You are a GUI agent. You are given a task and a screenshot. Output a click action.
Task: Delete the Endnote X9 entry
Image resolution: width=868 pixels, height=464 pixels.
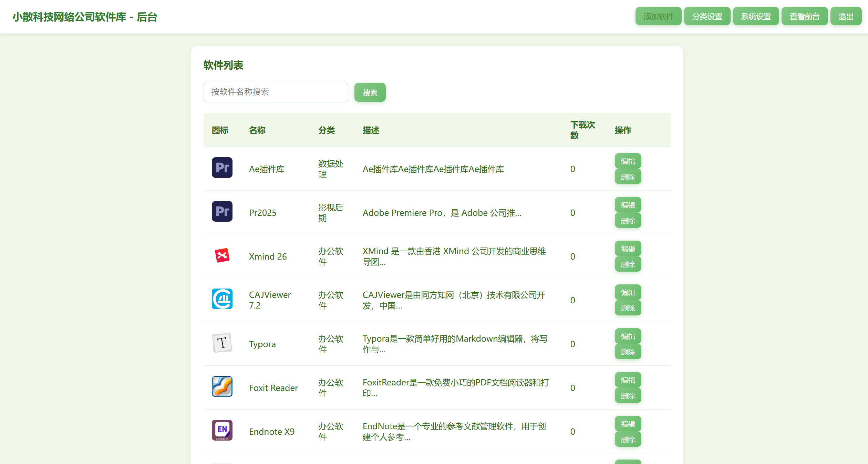point(628,440)
